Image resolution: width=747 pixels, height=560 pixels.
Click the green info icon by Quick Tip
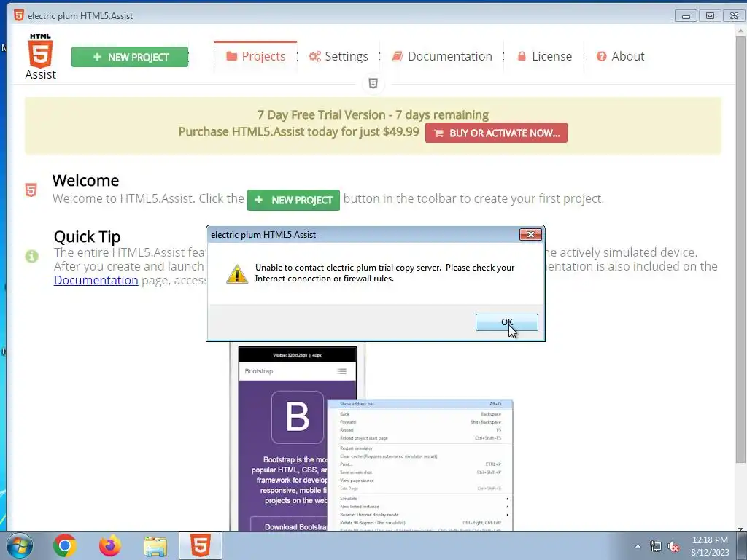31,256
